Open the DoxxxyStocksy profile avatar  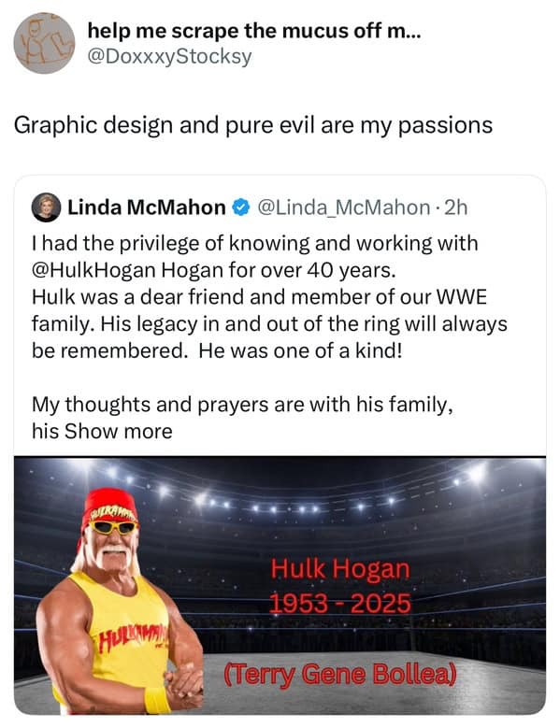pyautogui.click(x=44, y=43)
